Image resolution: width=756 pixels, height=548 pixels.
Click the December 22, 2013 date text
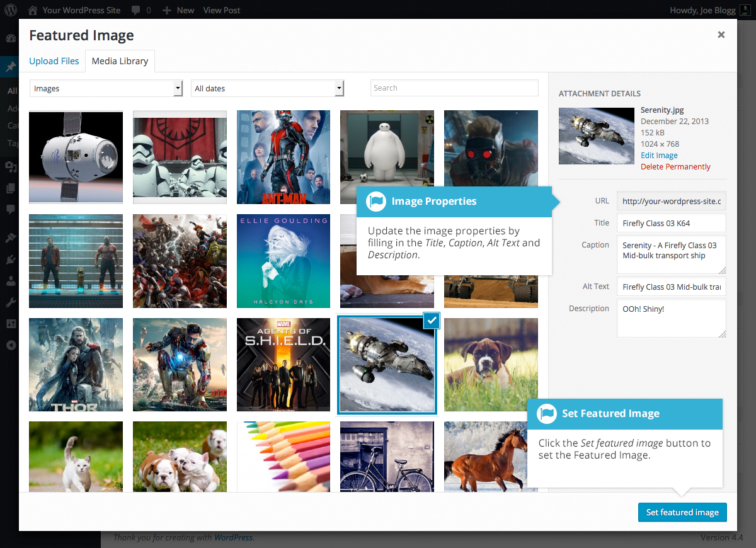[x=675, y=121]
